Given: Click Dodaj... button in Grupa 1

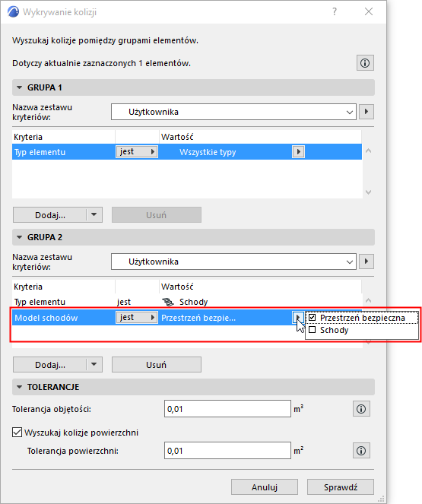Looking at the screenshot, I should click(50, 214).
